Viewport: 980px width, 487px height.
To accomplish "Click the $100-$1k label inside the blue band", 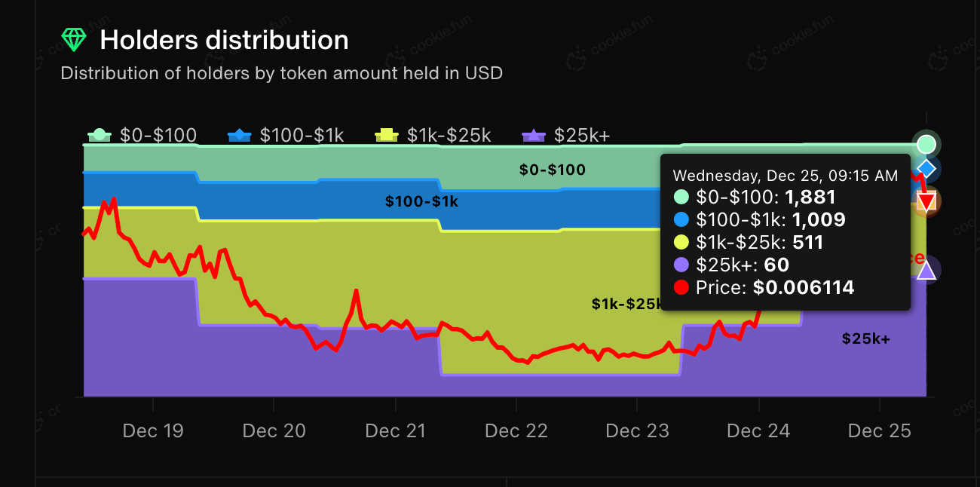I will (x=421, y=201).
